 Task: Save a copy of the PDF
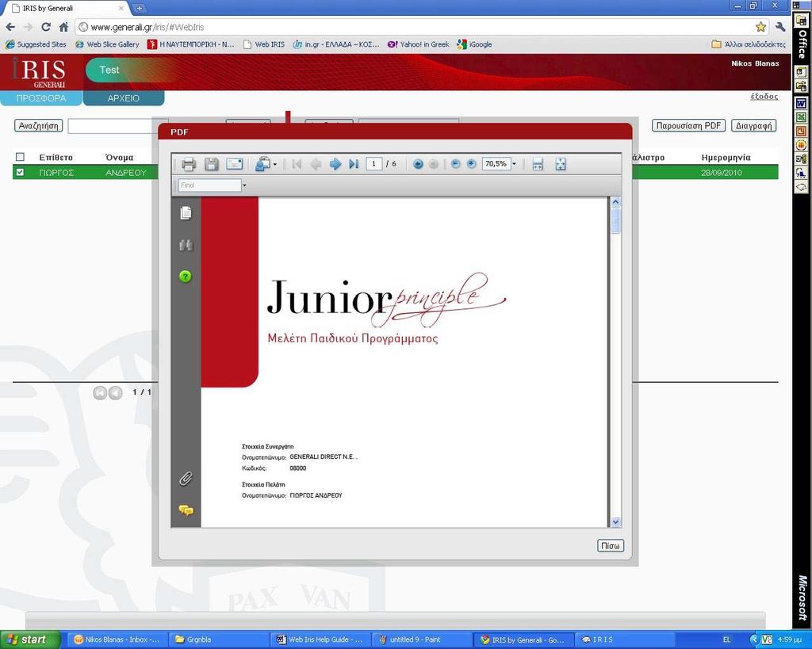click(211, 165)
